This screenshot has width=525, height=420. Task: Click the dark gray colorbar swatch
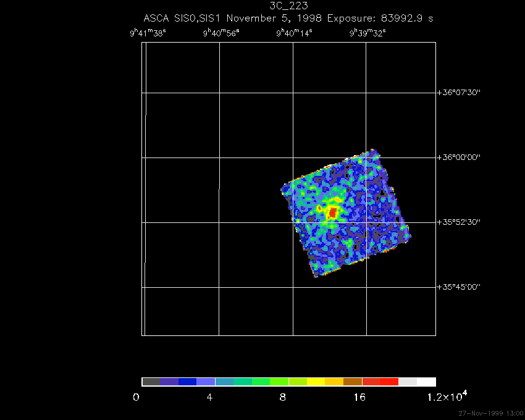click(151, 382)
